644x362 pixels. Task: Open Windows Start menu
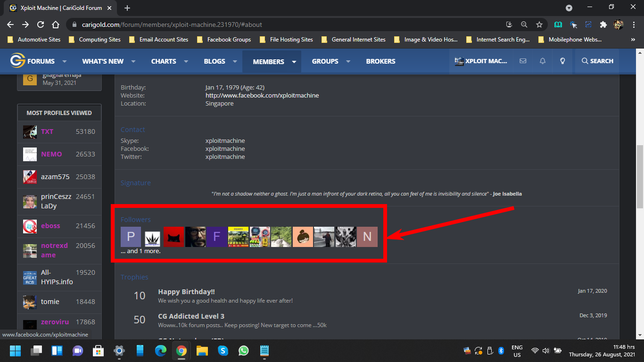coord(15,351)
